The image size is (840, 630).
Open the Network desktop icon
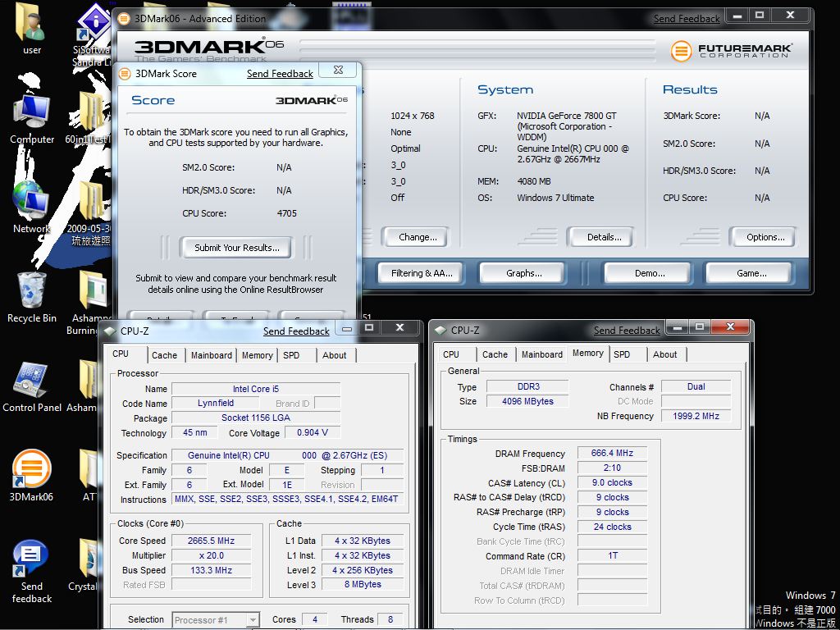coord(32,208)
